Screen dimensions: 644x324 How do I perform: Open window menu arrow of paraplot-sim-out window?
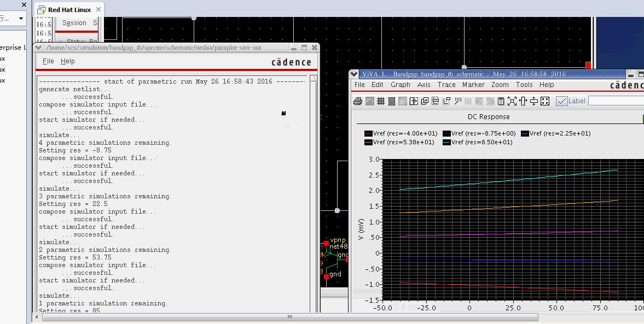coord(38,48)
